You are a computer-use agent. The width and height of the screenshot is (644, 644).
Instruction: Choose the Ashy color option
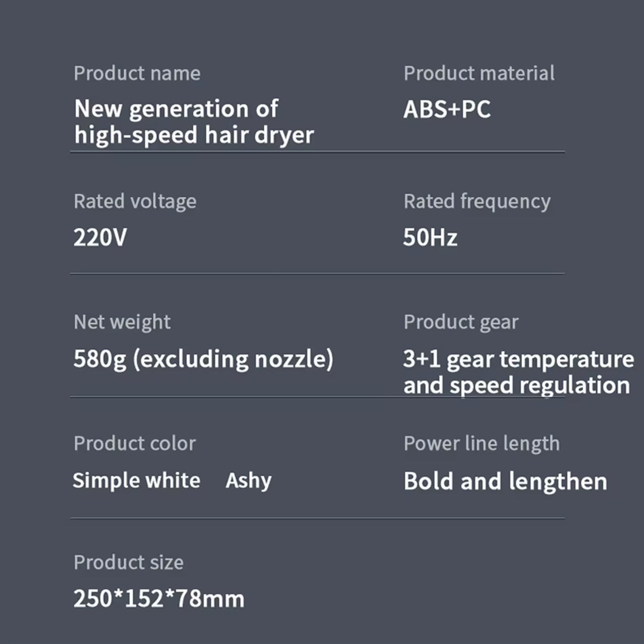coord(248,481)
